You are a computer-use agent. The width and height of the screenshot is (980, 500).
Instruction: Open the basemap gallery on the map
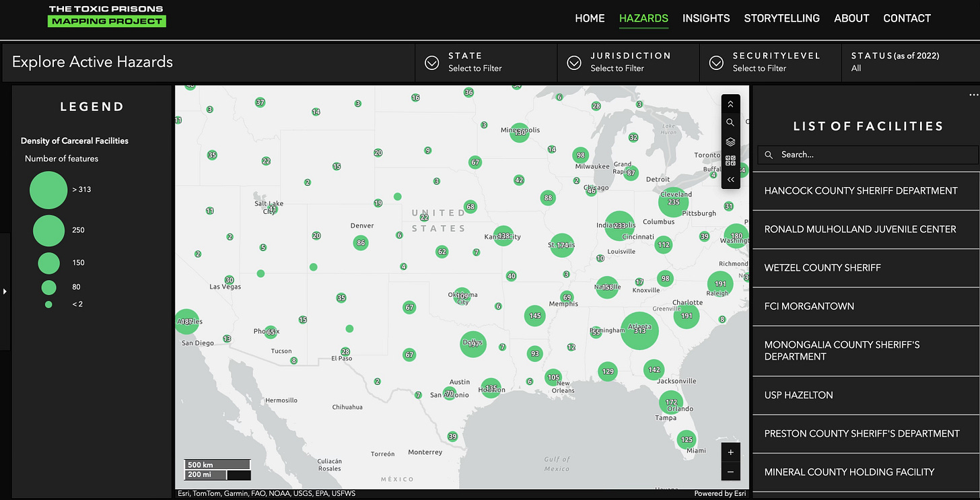point(730,160)
